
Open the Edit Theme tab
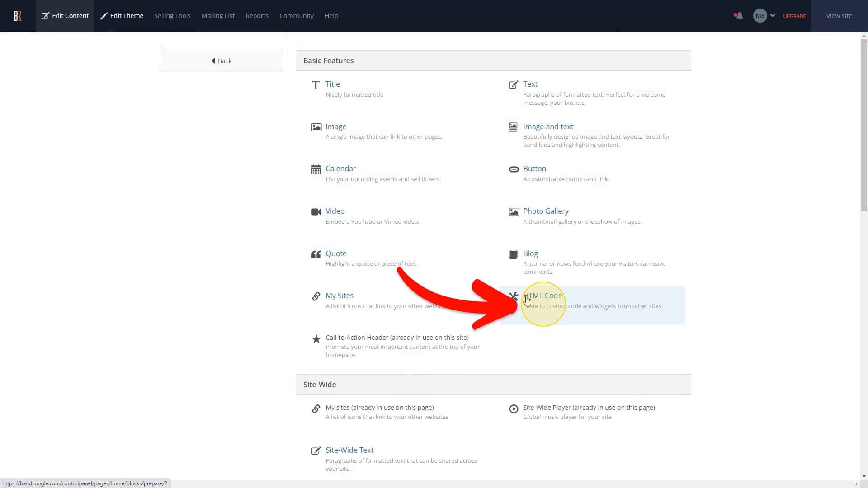[122, 16]
